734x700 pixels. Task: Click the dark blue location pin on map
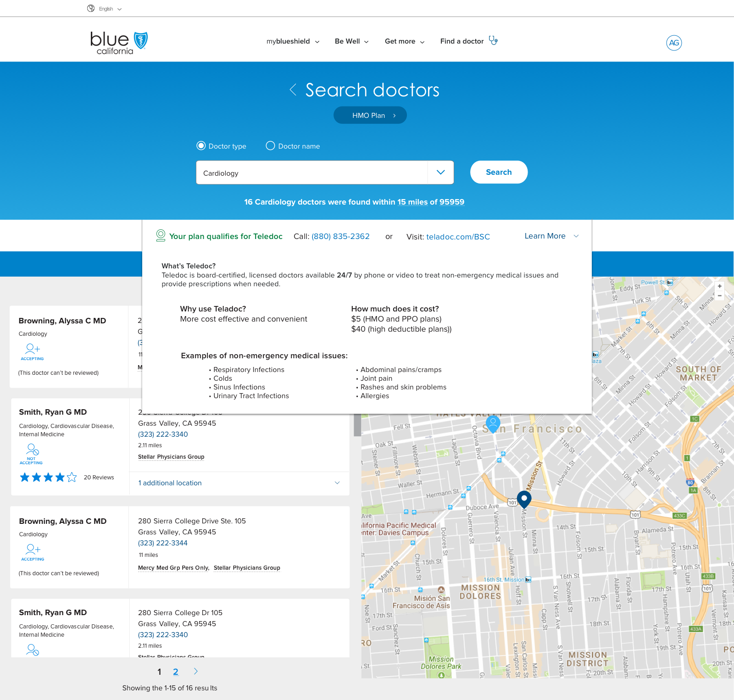coord(524,499)
